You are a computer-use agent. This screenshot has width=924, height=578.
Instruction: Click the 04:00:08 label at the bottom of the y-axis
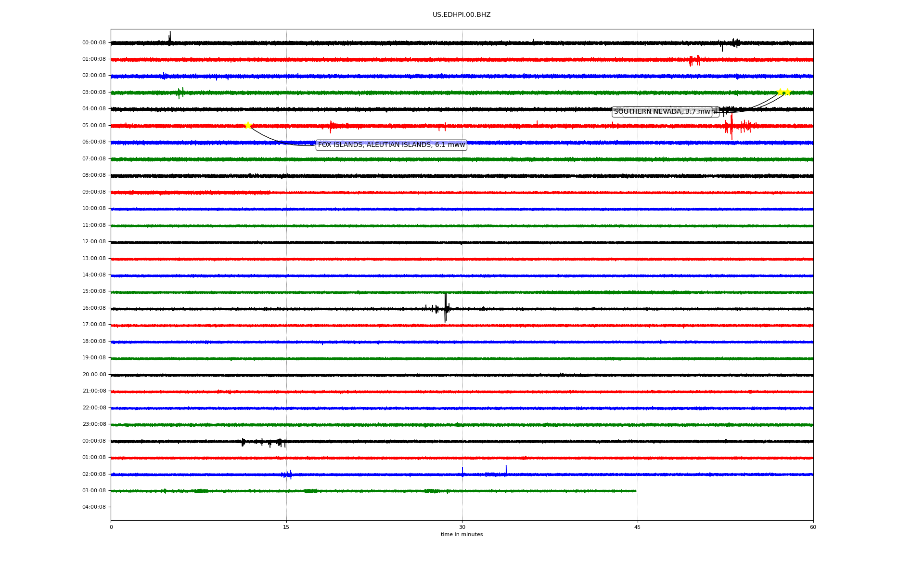point(94,507)
